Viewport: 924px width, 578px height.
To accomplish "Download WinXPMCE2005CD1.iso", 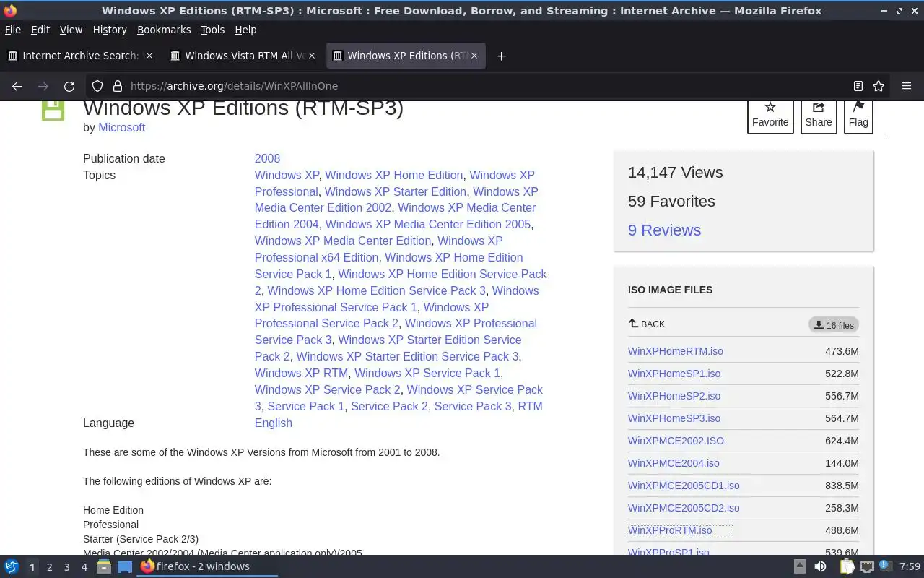I will (x=684, y=486).
